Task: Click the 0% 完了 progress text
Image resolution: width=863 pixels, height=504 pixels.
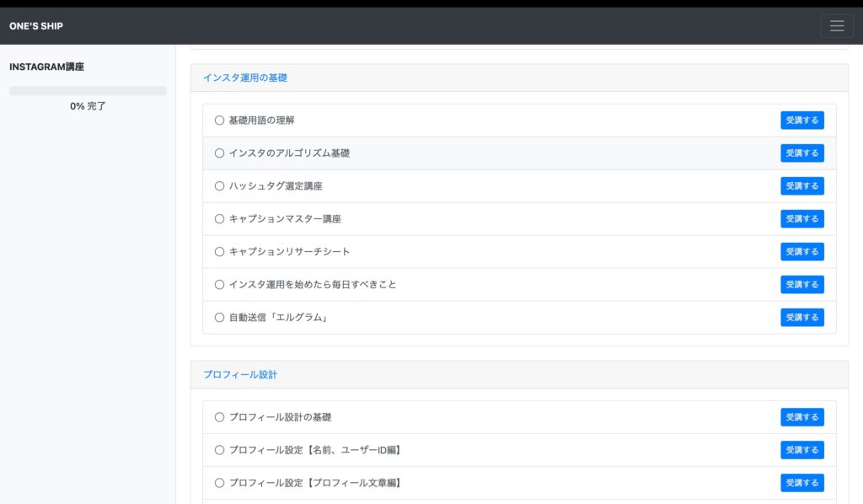Action: click(x=88, y=106)
